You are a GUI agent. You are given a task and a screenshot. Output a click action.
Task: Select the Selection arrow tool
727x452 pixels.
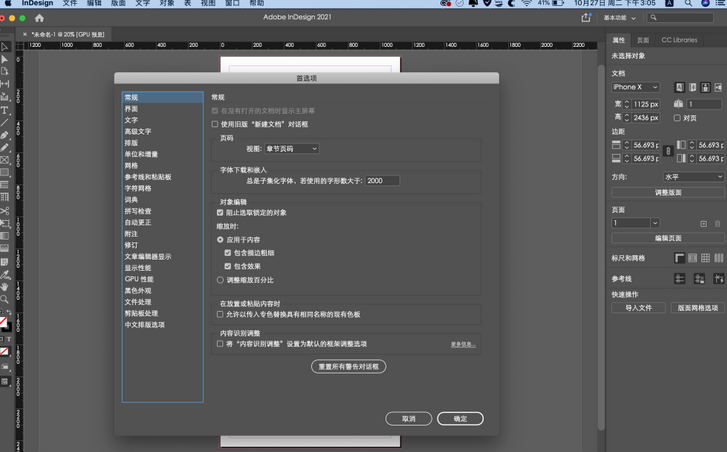point(5,47)
